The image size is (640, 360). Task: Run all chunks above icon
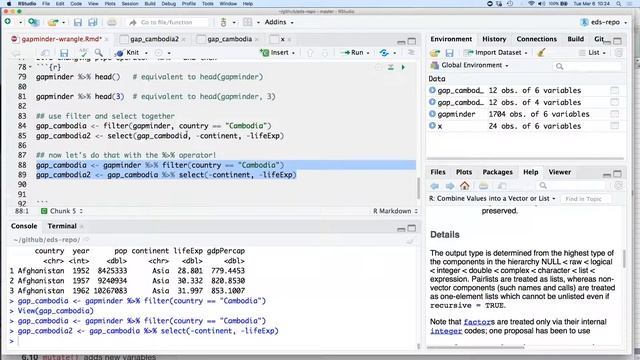click(391, 67)
